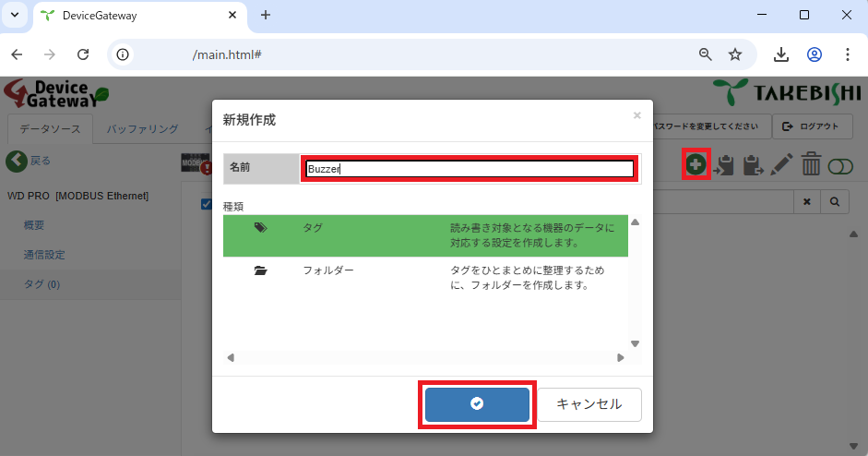Image resolution: width=868 pixels, height=456 pixels.
Task: Toggle the checkbox beside the tag list
Action: 206,204
